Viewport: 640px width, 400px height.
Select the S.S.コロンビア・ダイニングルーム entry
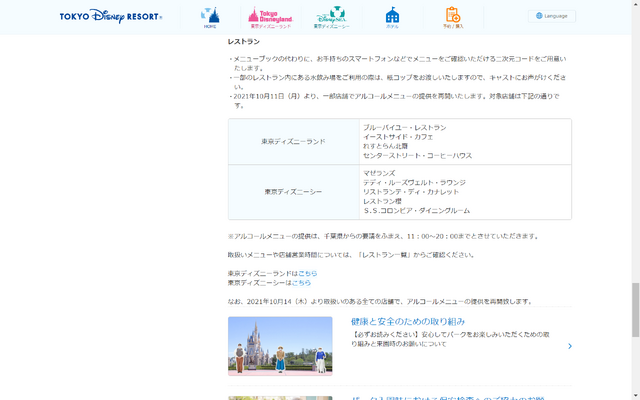(x=416, y=211)
